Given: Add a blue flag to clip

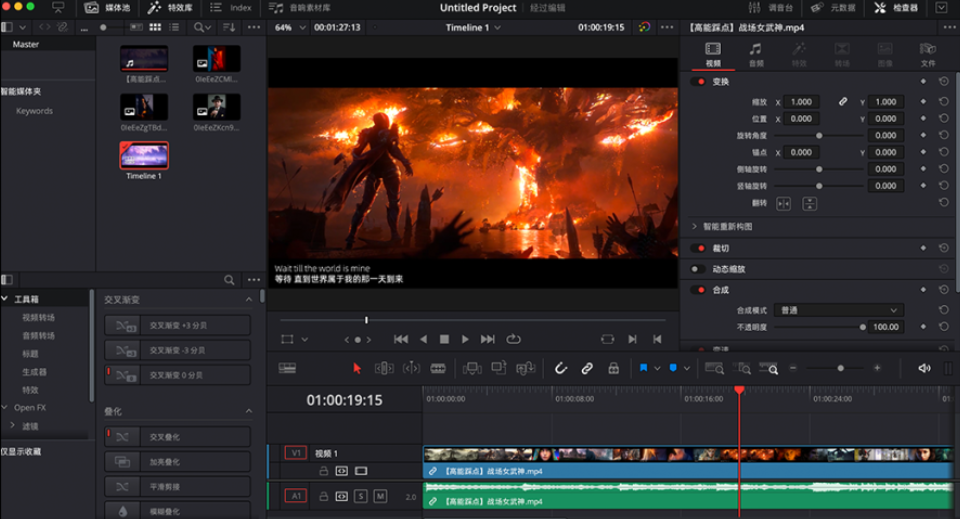Looking at the screenshot, I should [x=643, y=368].
